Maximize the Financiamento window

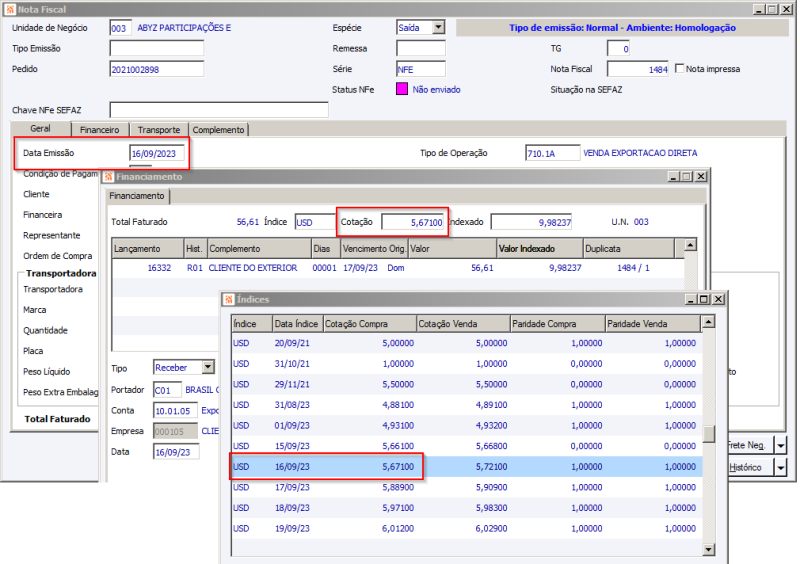click(686, 176)
